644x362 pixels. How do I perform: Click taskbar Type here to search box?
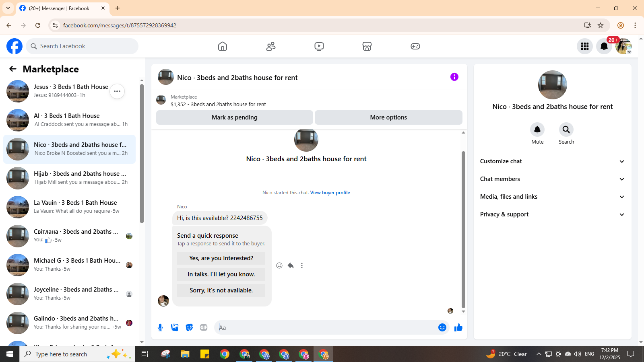77,354
